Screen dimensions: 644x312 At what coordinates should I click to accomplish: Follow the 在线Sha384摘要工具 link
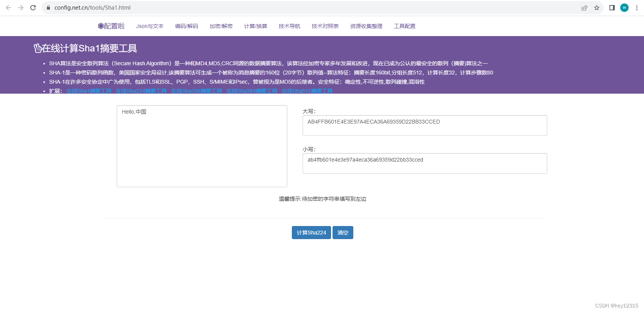252,91
